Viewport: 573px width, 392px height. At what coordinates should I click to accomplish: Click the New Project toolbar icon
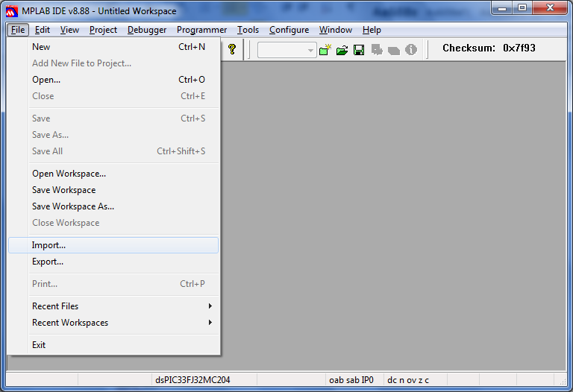tap(325, 50)
